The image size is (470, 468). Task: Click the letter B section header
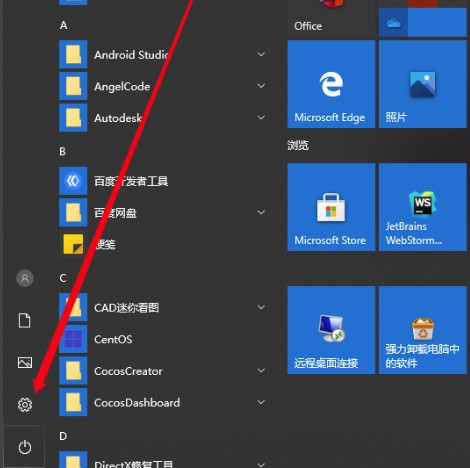coord(63,152)
